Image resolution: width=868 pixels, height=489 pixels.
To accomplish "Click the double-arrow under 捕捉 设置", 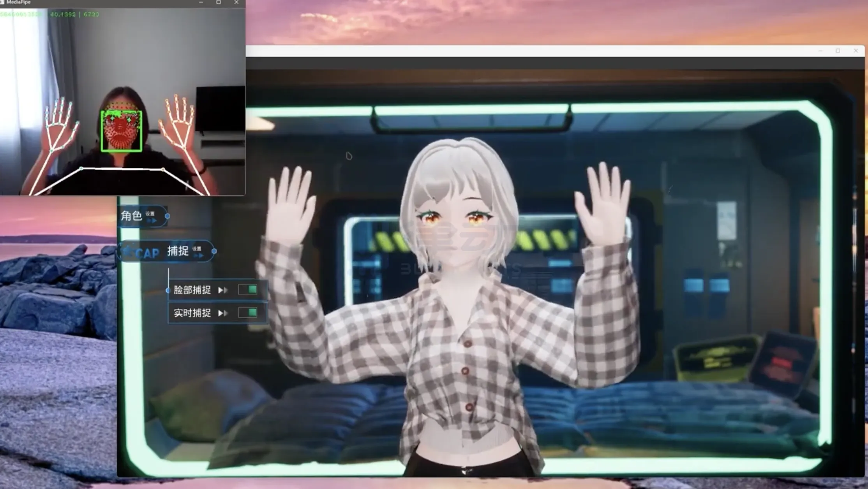I will (199, 256).
